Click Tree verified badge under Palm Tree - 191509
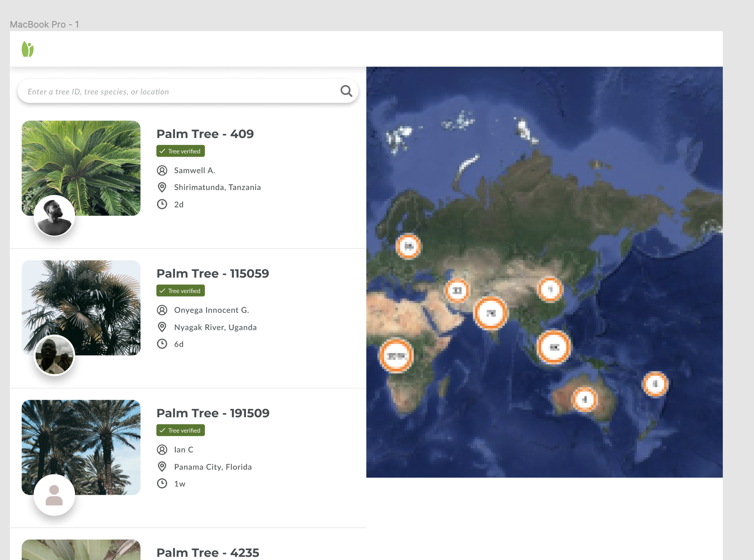The height and width of the screenshot is (560, 754). (x=181, y=430)
